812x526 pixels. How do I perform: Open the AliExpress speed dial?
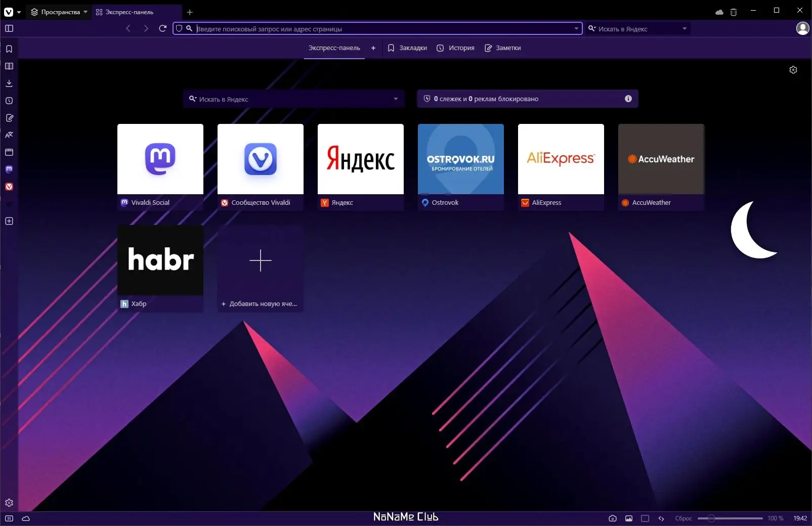pyautogui.click(x=561, y=167)
